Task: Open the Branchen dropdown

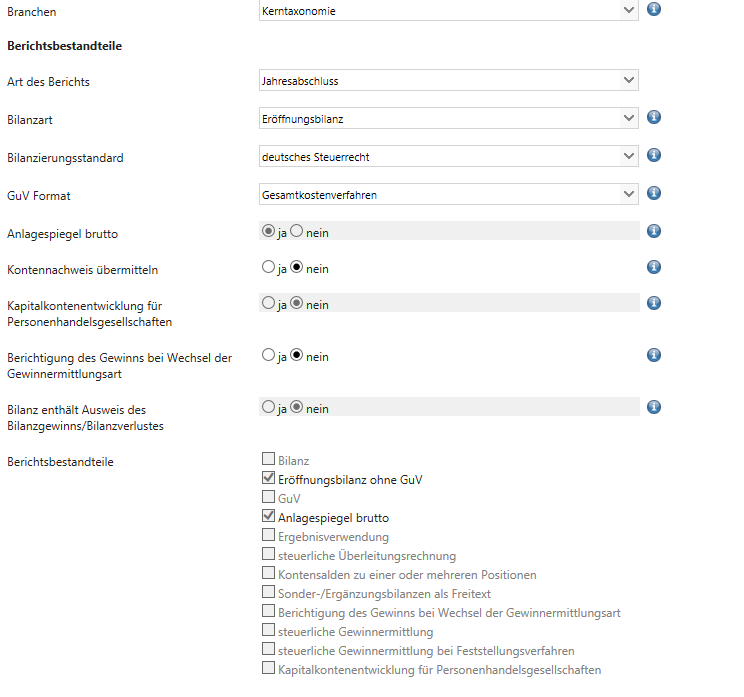Action: point(448,11)
